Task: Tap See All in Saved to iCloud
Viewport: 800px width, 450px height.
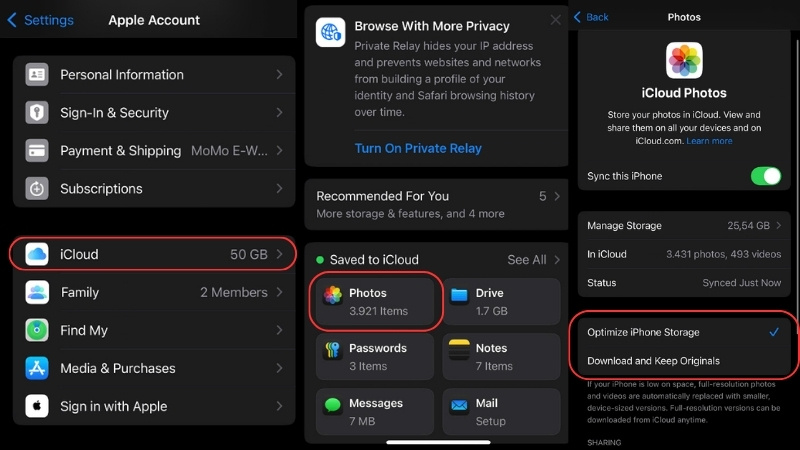Action: click(x=533, y=260)
